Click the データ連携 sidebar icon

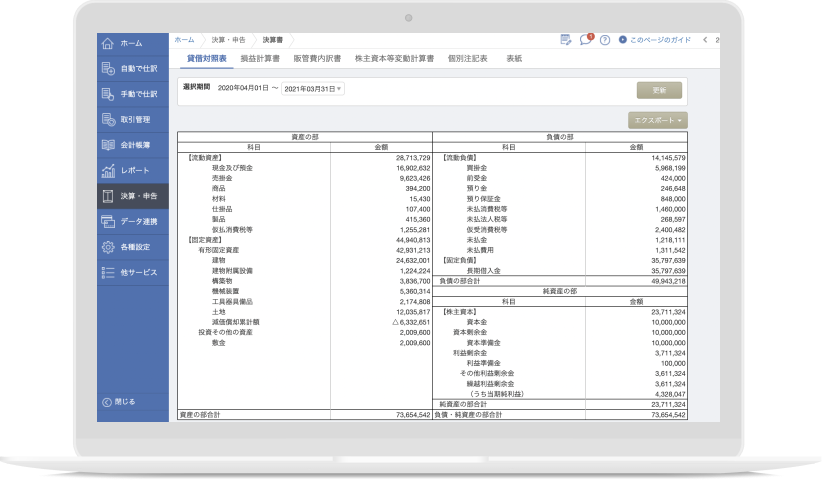(x=108, y=221)
